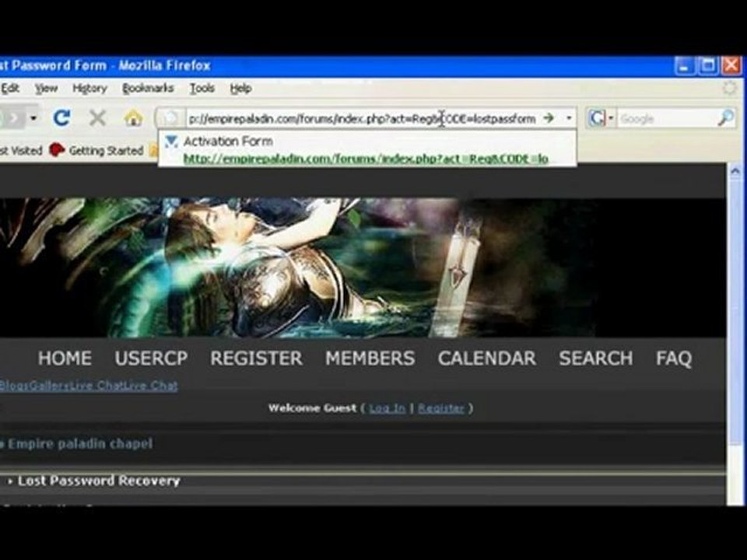Maximize the Firefox window
Viewport: 747px width, 560px height.
(708, 65)
